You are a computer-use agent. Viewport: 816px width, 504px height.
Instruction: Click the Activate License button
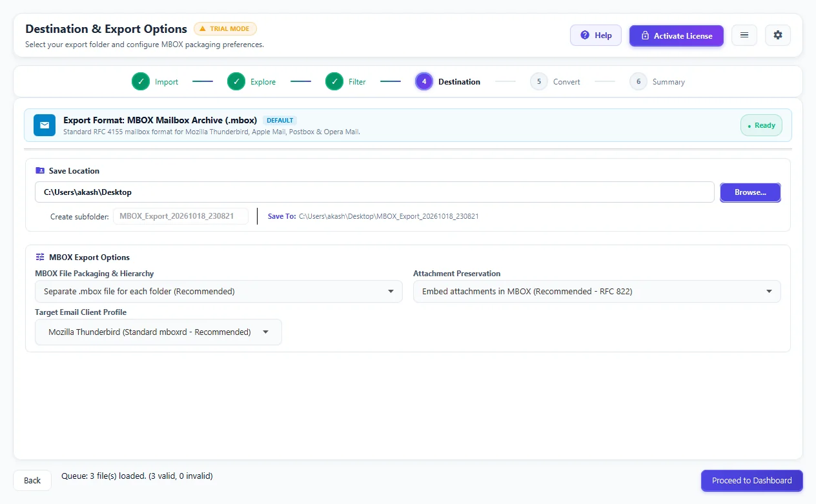coord(677,35)
